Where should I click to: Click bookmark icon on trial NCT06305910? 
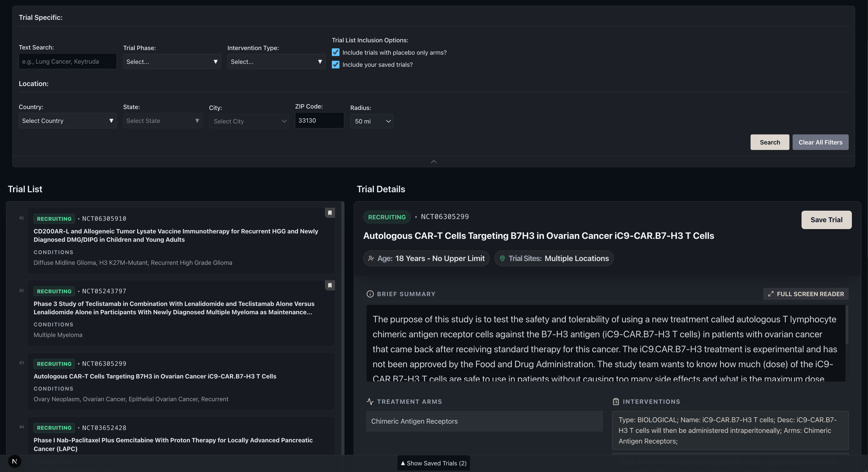click(x=330, y=213)
